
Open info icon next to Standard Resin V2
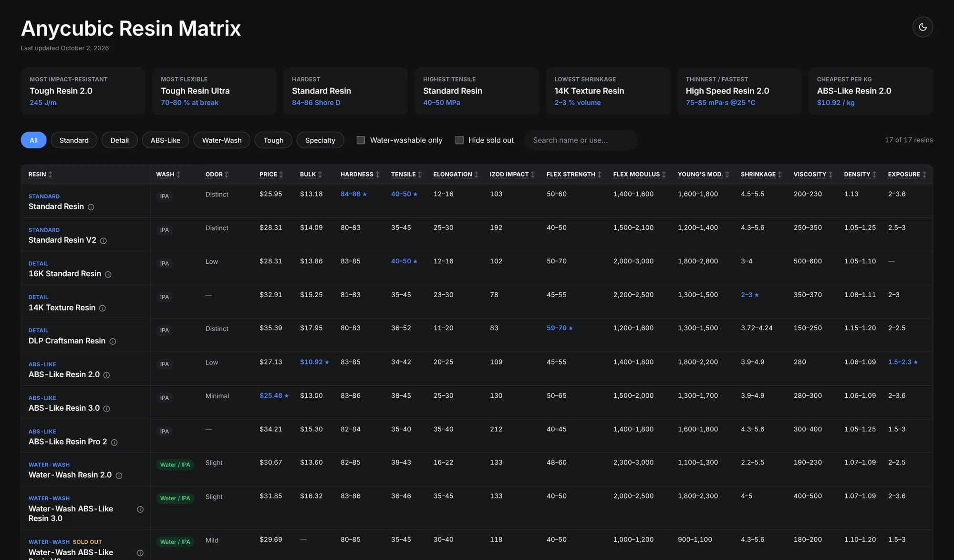point(104,241)
